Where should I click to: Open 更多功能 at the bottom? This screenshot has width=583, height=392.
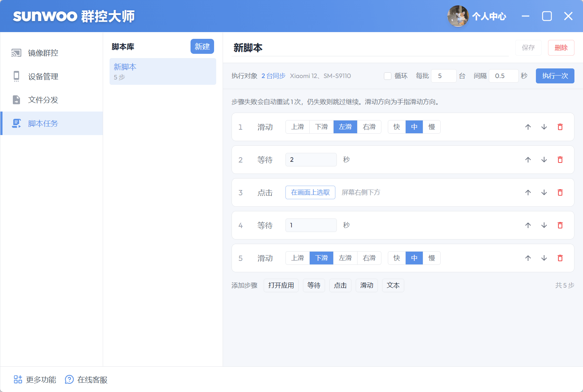tap(35, 380)
